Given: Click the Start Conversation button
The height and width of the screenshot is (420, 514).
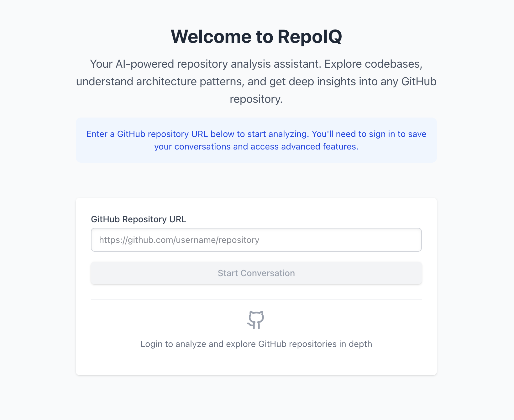Looking at the screenshot, I should click(256, 273).
